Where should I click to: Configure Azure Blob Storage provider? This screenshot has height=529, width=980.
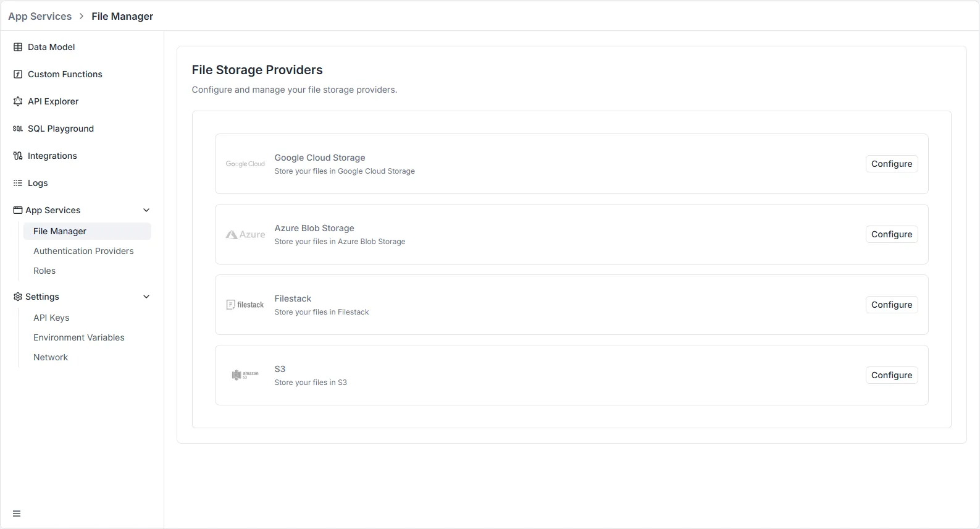tap(891, 234)
